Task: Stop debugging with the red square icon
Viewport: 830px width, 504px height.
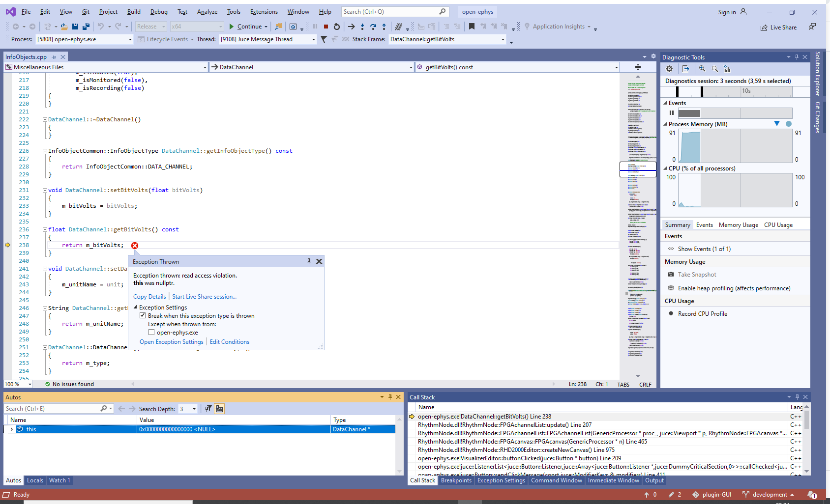Action: [x=326, y=26]
